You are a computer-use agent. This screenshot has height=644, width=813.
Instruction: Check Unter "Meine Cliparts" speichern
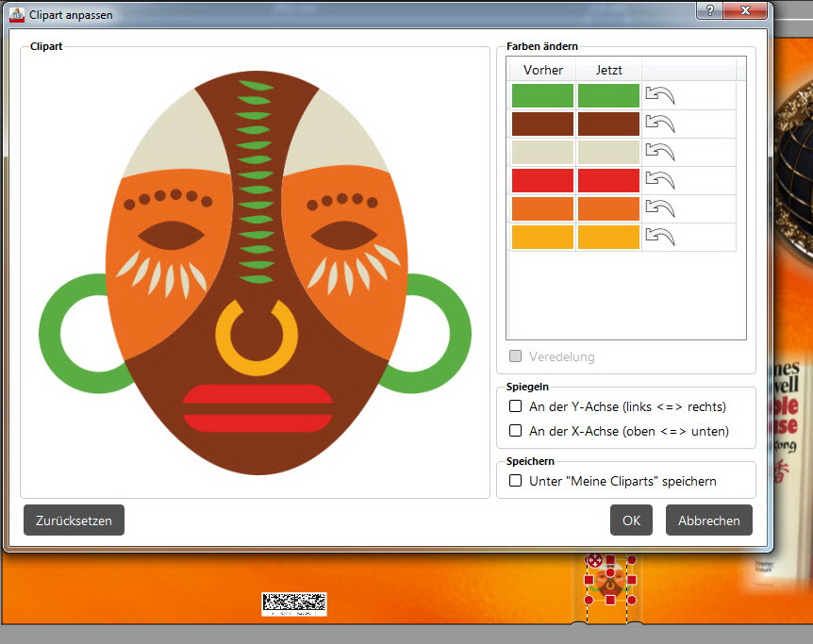tap(516, 481)
